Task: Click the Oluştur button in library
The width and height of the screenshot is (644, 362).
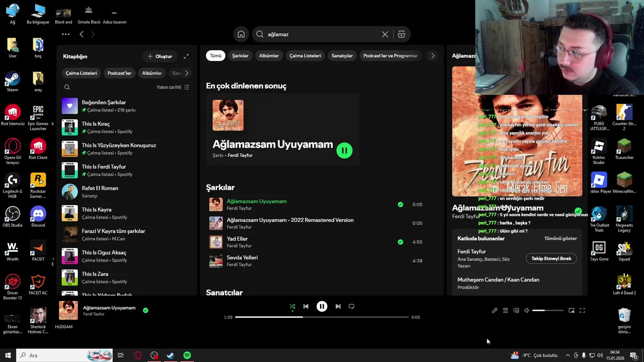Action: 160,56
